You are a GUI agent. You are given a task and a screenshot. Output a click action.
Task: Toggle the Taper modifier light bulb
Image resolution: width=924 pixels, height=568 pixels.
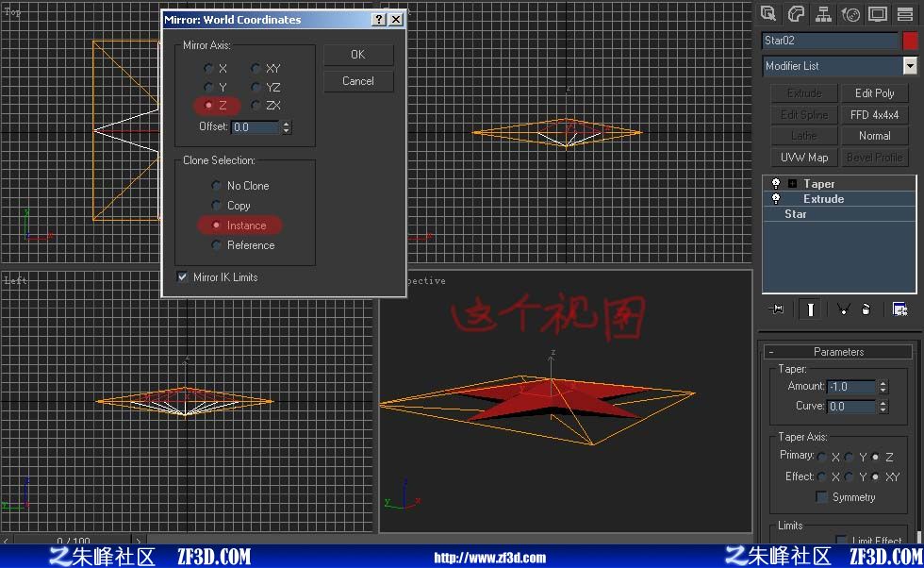[x=775, y=183]
